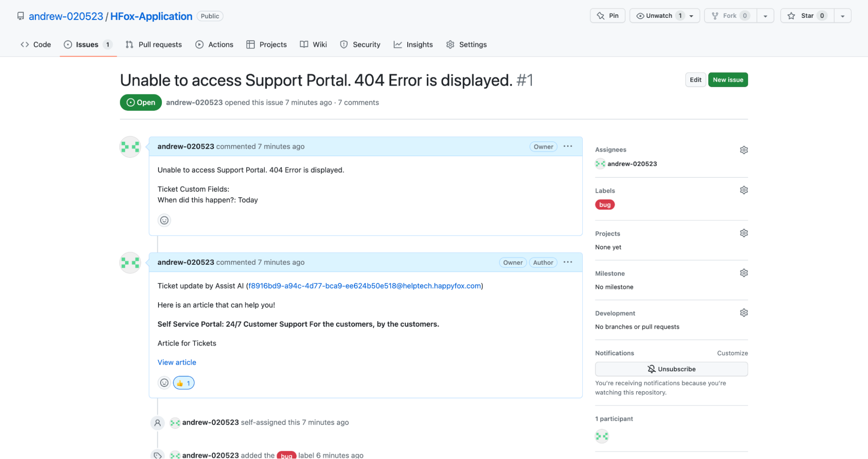Viewport: 868px width, 459px height.
Task: Click the andrew-020523 profile avatar
Action: click(130, 146)
